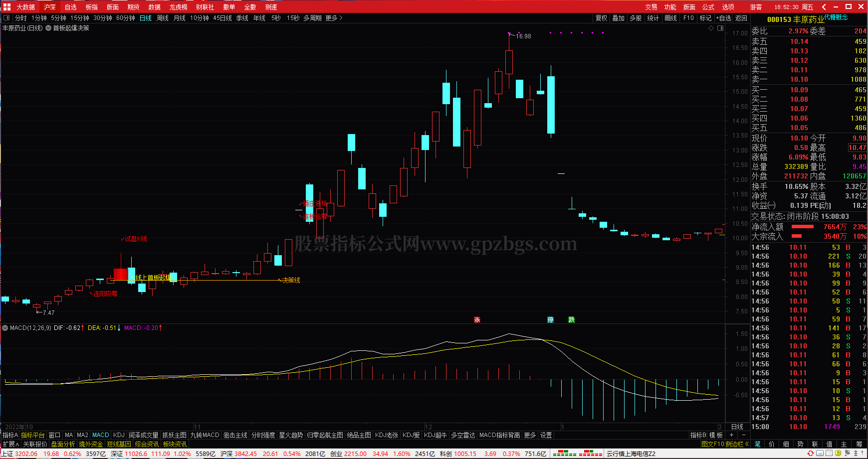Click the 代糖概念 concept link
868x459 pixels.
[x=836, y=17]
